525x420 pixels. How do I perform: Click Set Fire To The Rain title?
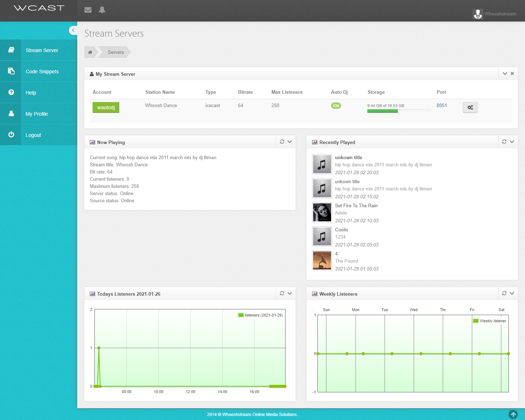[x=356, y=206]
